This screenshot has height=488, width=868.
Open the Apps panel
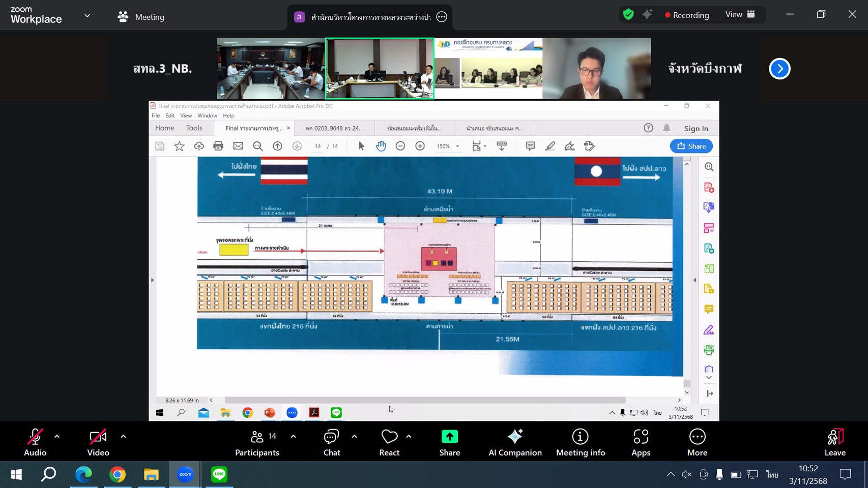point(641,441)
